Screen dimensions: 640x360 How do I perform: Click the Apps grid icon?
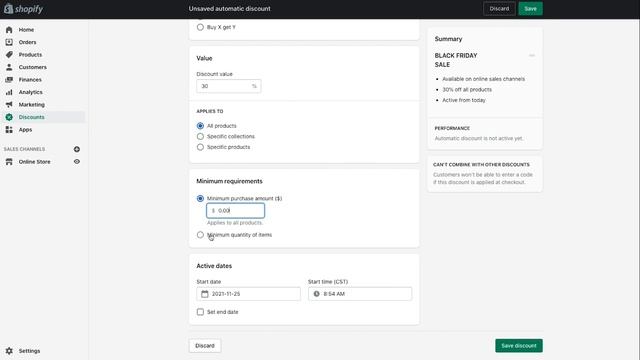click(9, 129)
